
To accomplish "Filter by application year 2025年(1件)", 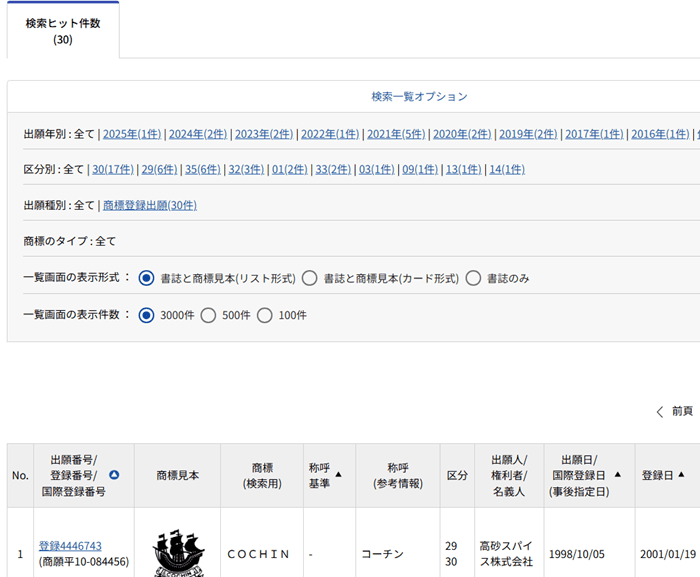I will (131, 134).
